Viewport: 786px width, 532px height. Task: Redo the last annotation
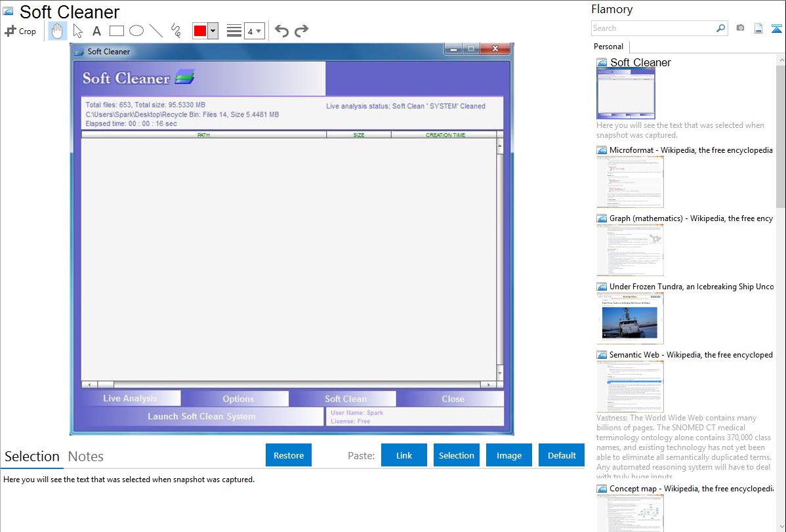point(301,31)
